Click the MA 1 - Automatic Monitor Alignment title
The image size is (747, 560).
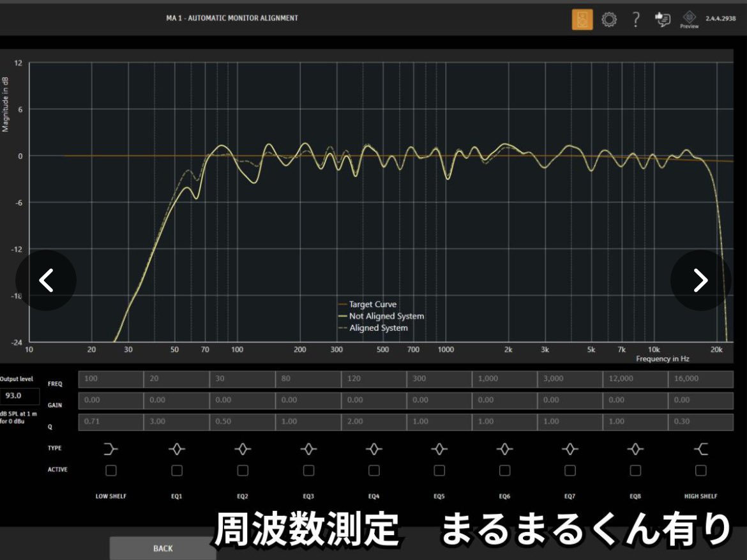coord(232,18)
